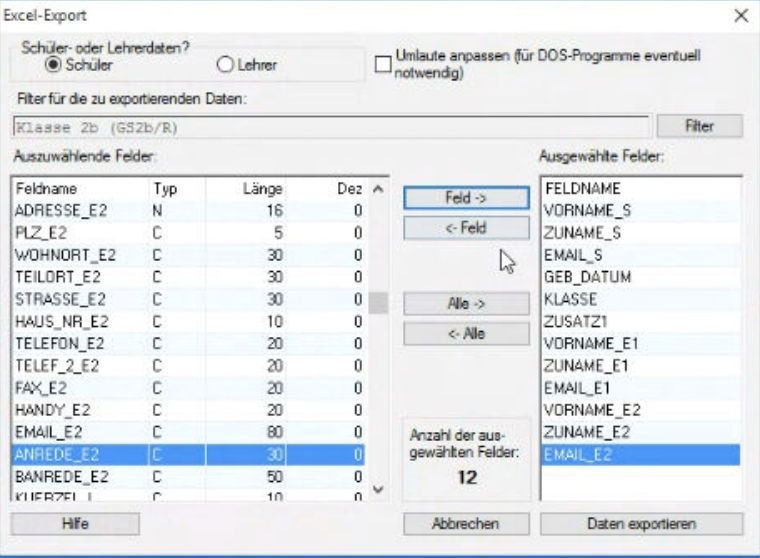Click the scrollbar thumb in field list
This screenshot has height=558, width=760.
[378, 303]
